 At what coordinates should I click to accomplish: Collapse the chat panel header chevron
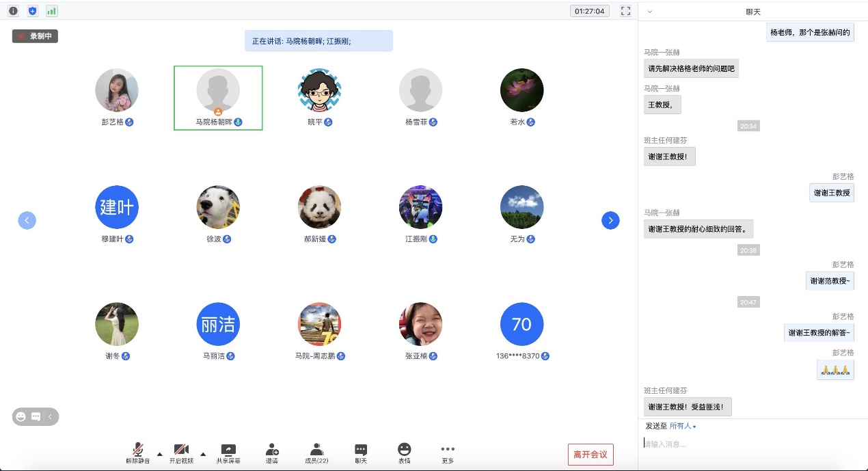[649, 12]
